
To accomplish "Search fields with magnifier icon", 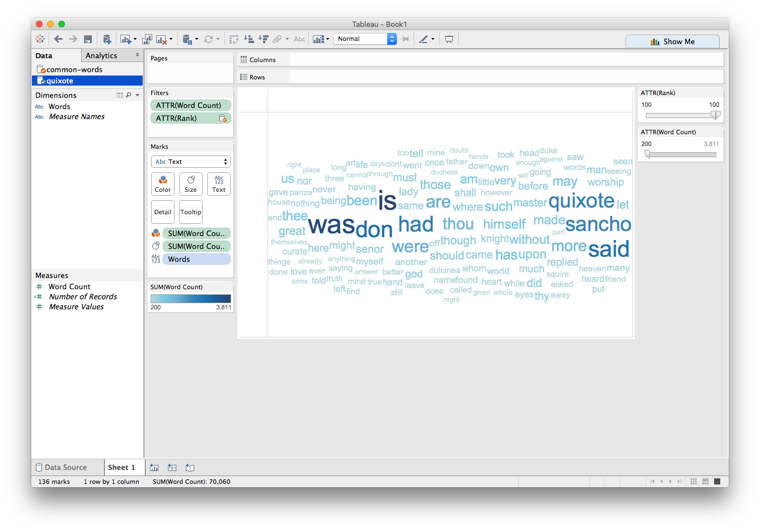I will pos(129,95).
